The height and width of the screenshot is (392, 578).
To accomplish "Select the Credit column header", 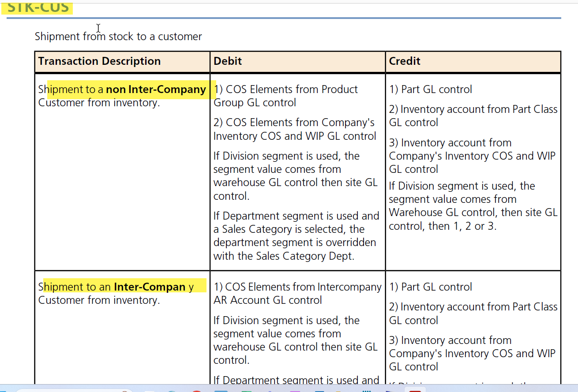I will tap(405, 61).
